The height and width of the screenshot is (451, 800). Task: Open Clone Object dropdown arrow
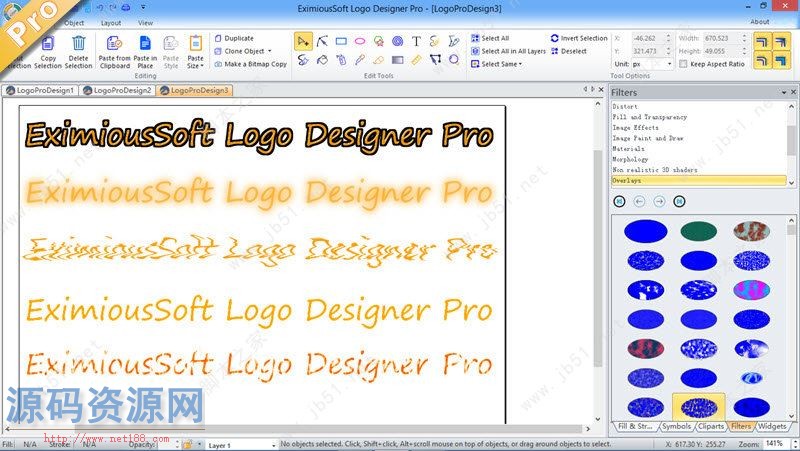270,51
